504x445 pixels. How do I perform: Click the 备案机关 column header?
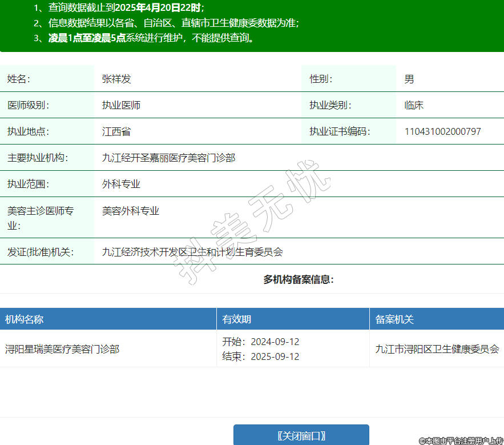(394, 319)
